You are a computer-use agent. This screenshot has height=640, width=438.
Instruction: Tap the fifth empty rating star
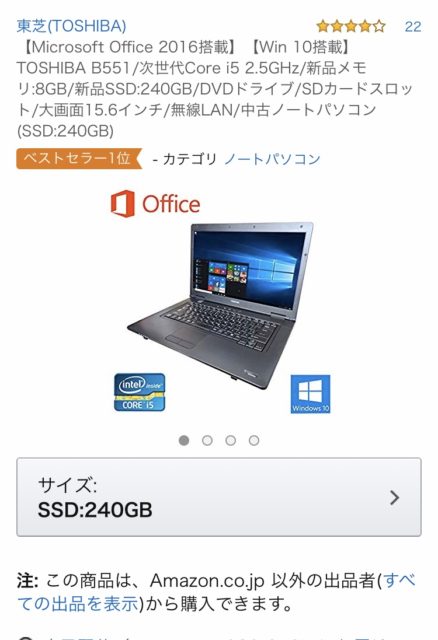379,26
